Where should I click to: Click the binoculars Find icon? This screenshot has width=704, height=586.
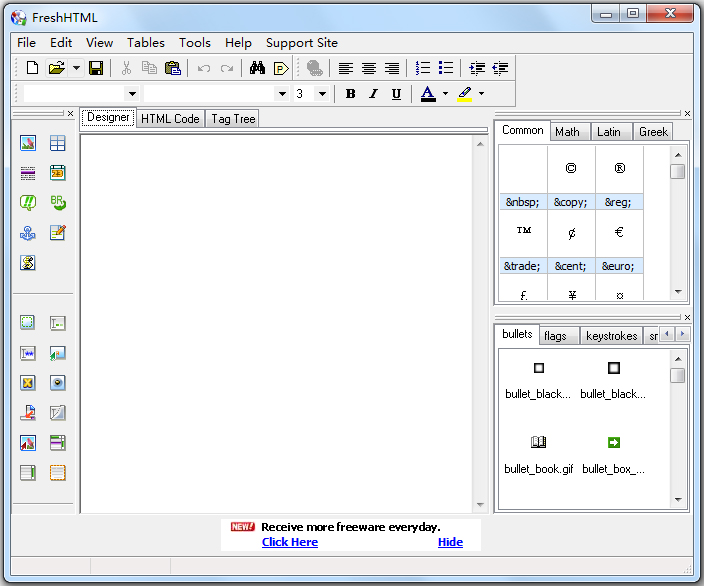257,68
